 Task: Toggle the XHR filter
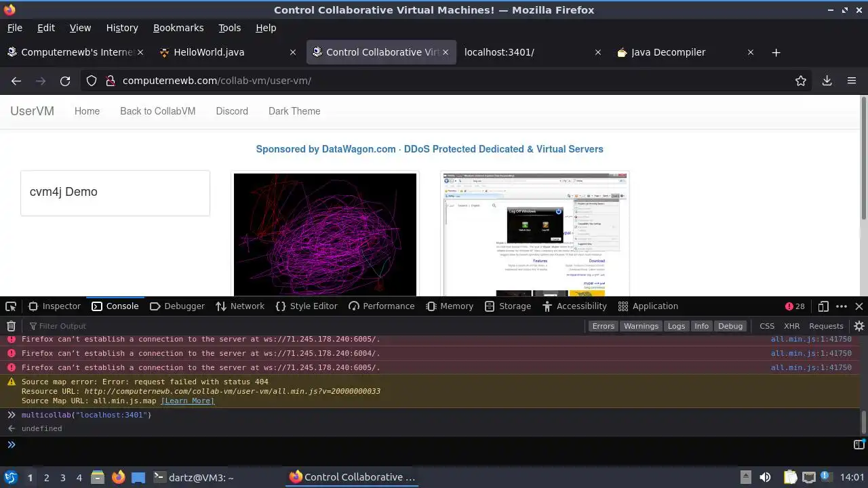(791, 326)
